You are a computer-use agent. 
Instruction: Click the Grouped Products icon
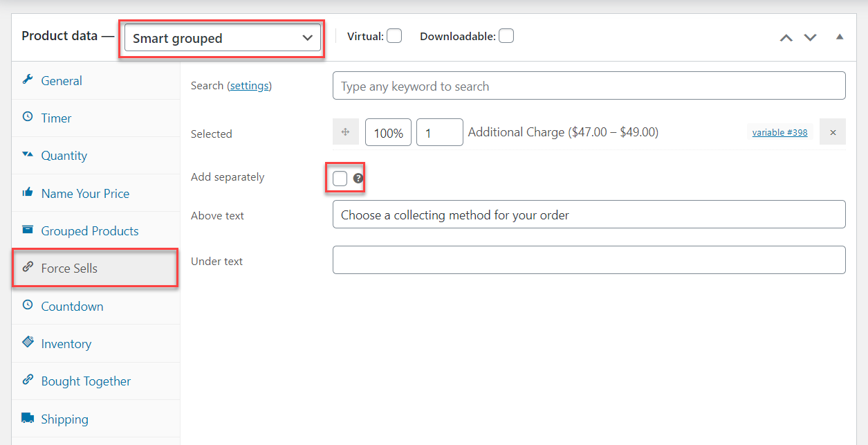(28, 230)
